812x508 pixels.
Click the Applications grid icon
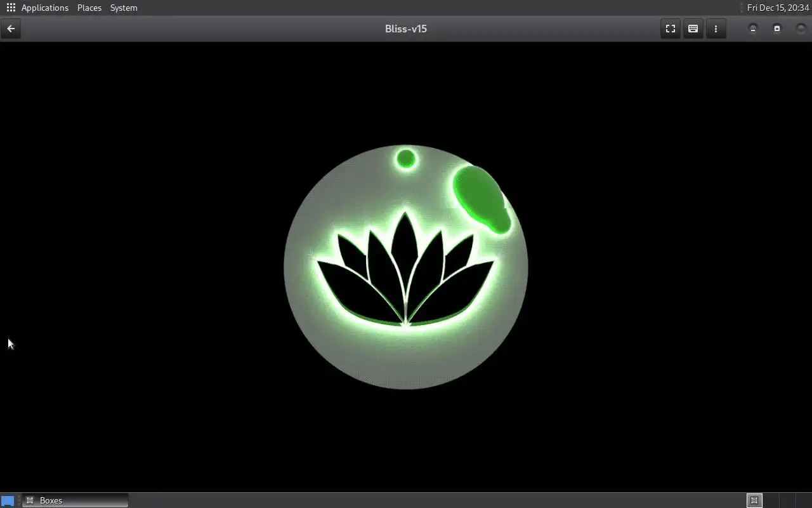tap(11, 8)
